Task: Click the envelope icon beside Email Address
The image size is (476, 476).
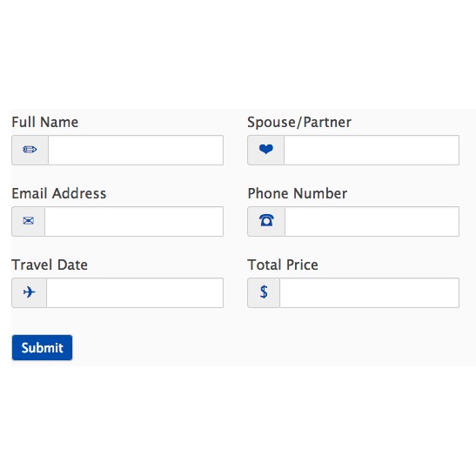Action: click(28, 221)
